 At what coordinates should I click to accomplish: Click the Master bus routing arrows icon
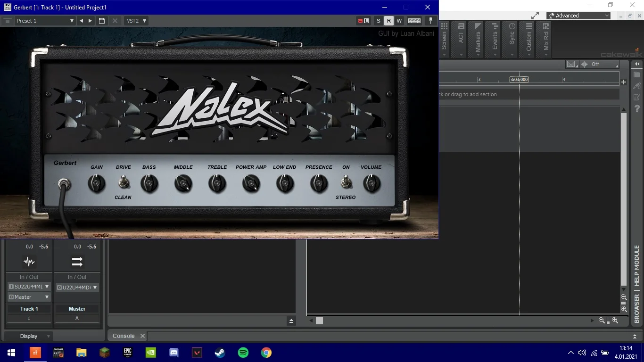coord(77,262)
